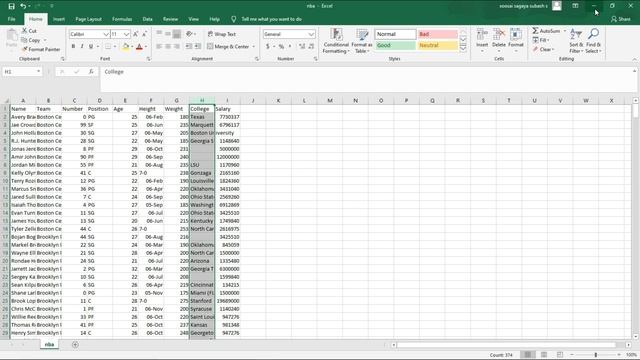Viewport: 640px width, 360px height.
Task: Increase the font size
Action: pyautogui.click(x=136, y=34)
